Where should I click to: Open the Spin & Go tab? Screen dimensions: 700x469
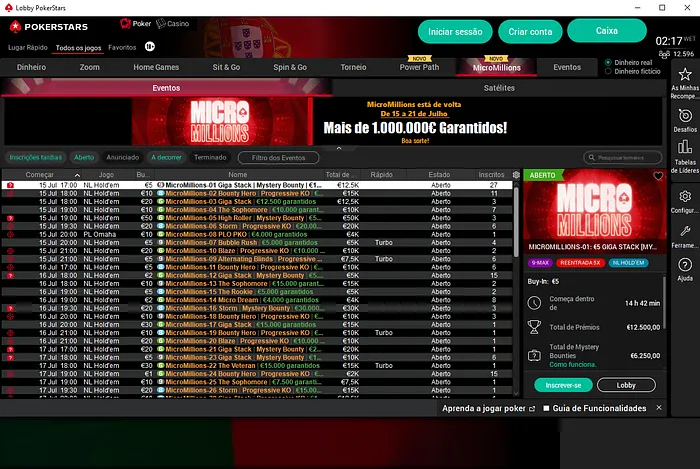coord(290,67)
